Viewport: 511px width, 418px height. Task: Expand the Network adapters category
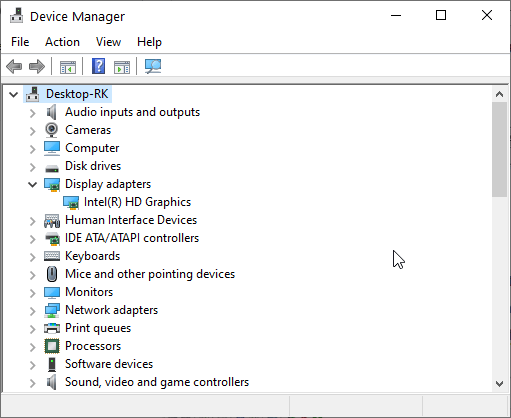(x=32, y=311)
